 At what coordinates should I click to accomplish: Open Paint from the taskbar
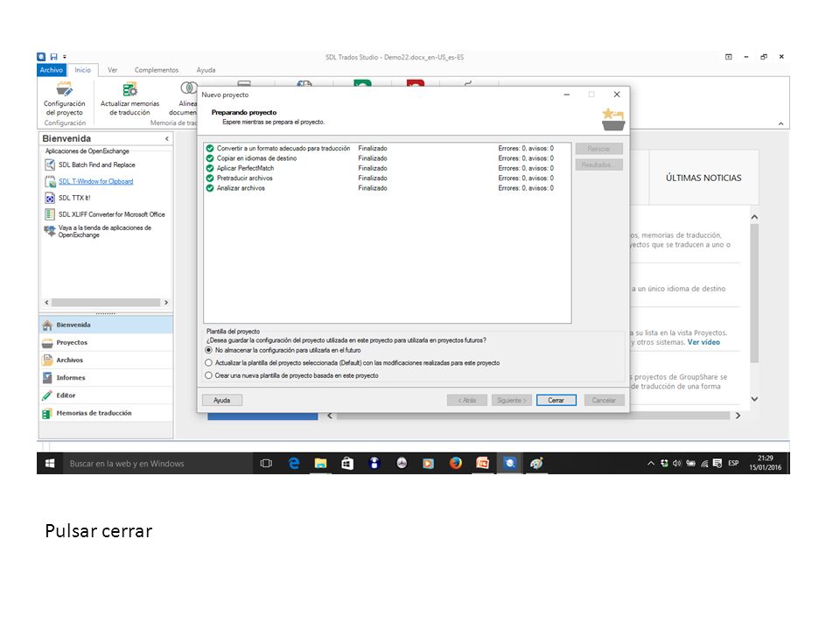536,464
